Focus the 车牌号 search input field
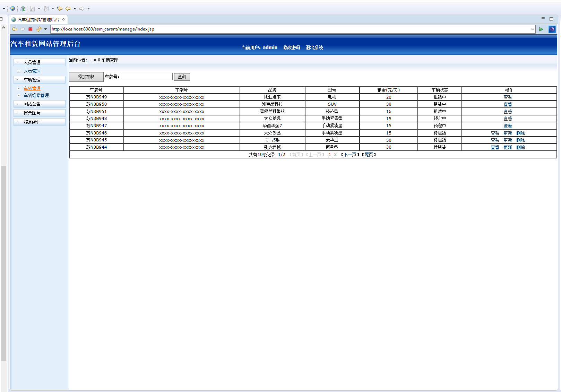The height and width of the screenshot is (392, 561). pos(147,77)
